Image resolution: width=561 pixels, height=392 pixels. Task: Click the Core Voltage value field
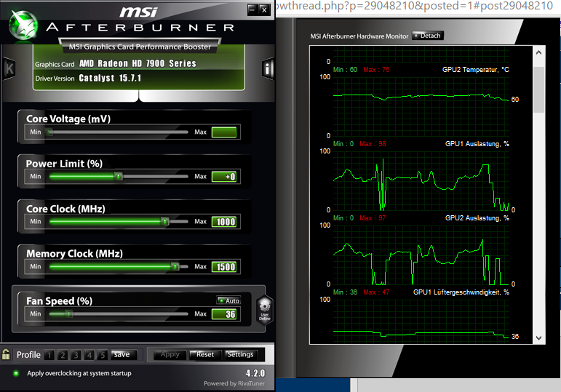[x=224, y=132]
